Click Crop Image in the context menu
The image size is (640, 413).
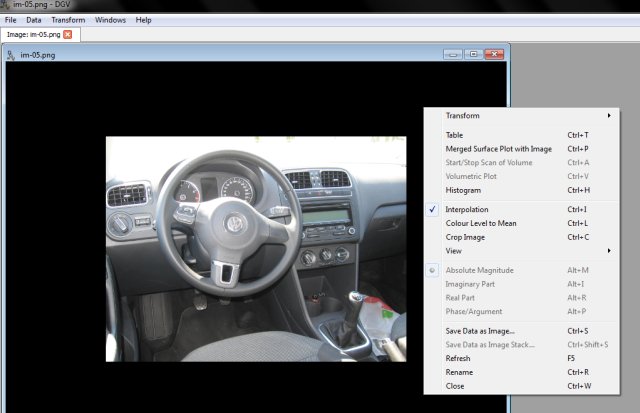point(465,237)
